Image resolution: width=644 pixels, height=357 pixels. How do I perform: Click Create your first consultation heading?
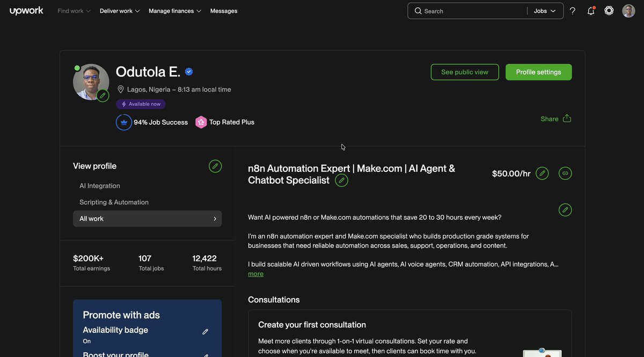pos(312,325)
